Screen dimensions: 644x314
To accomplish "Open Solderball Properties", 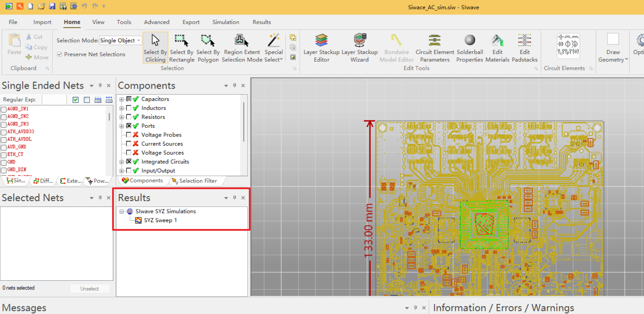I will tap(470, 48).
